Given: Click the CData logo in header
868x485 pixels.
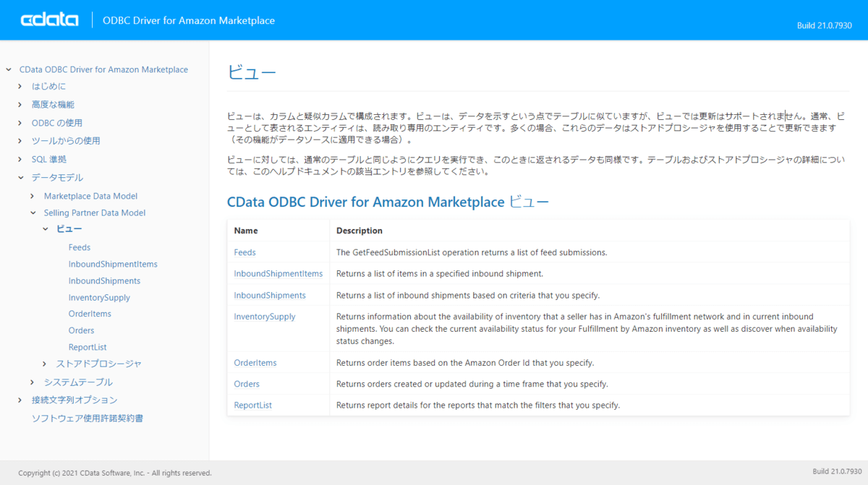Looking at the screenshot, I should click(49, 20).
